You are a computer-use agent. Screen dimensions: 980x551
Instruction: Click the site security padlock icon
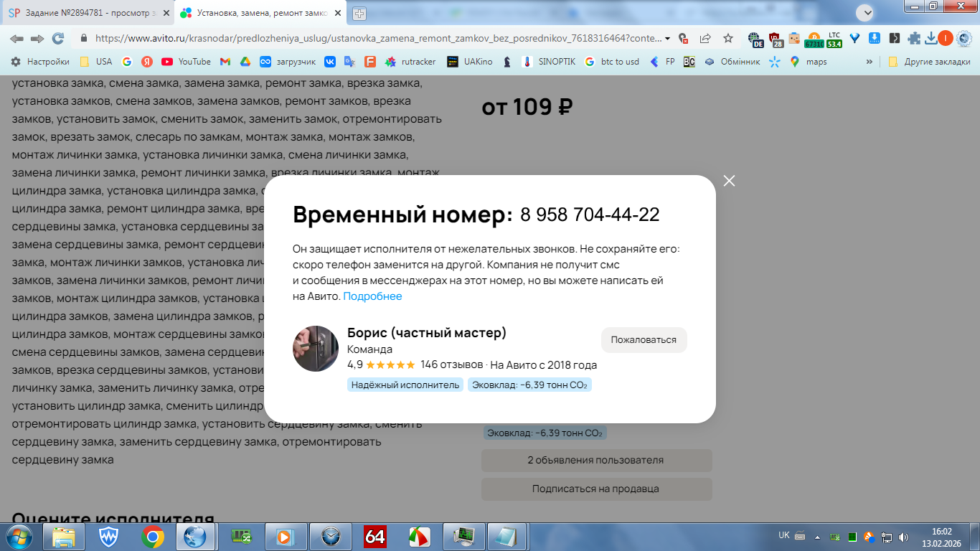coord(83,39)
